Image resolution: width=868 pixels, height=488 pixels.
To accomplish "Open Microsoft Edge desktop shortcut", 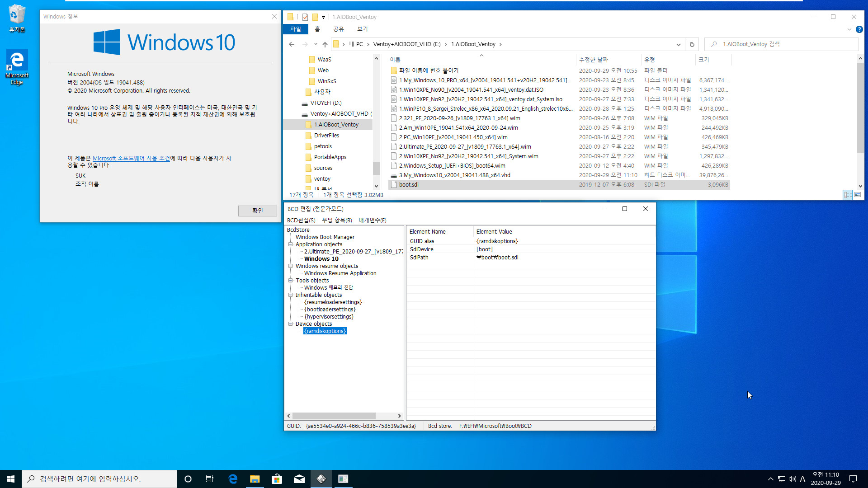I will 17,67.
